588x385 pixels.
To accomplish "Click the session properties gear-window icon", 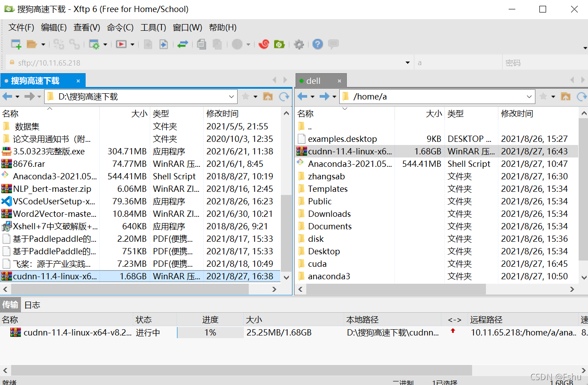I will coord(94,44).
